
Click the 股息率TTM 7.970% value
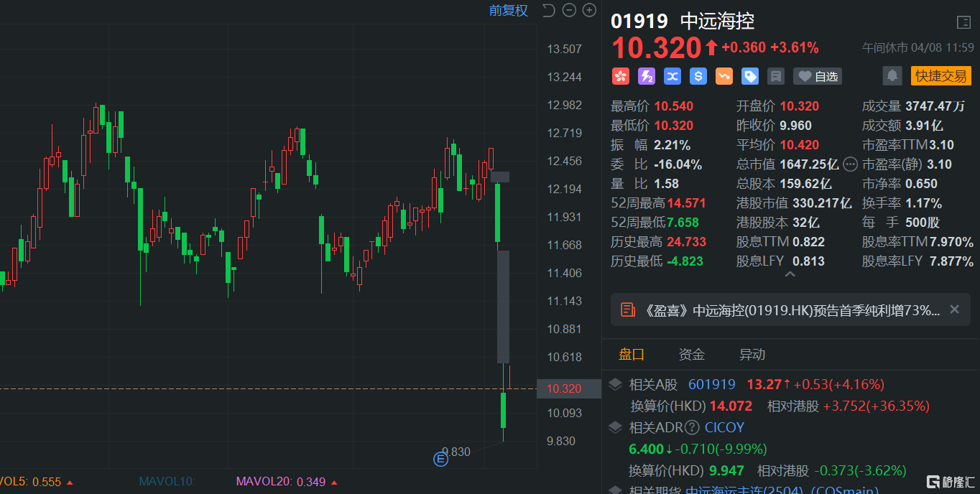tap(951, 242)
